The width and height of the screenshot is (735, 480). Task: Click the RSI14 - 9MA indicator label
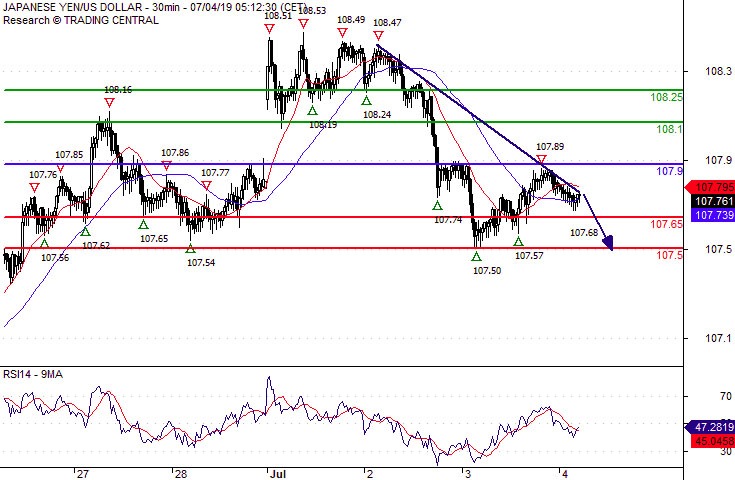click(33, 374)
